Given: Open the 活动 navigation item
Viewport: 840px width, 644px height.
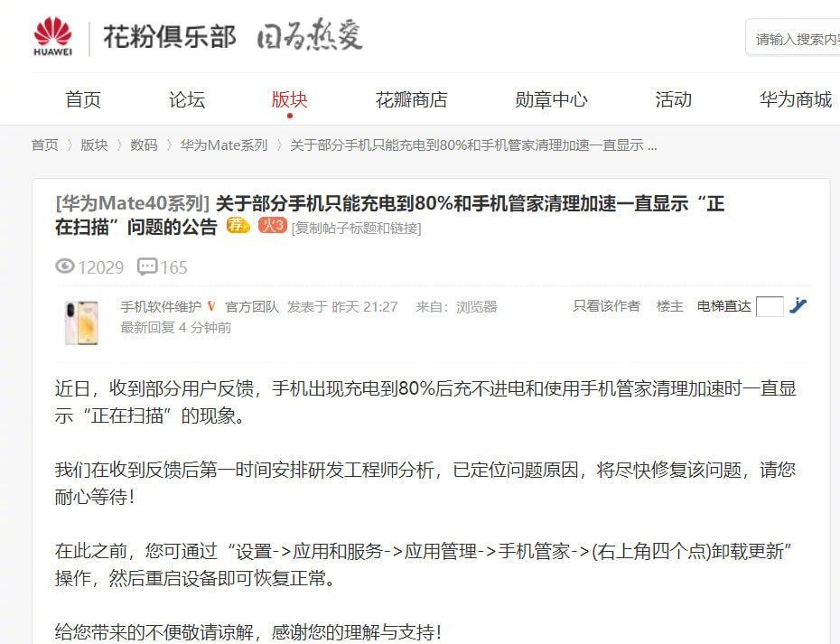Looking at the screenshot, I should click(674, 99).
